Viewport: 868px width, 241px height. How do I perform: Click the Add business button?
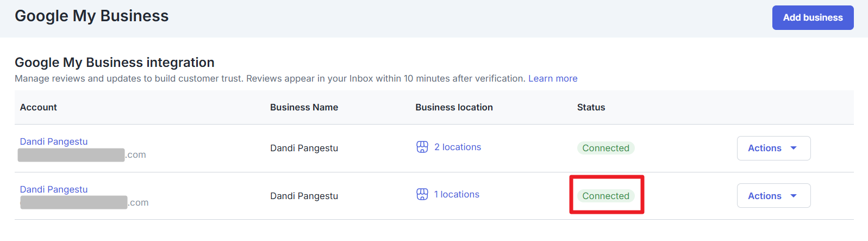point(813,17)
